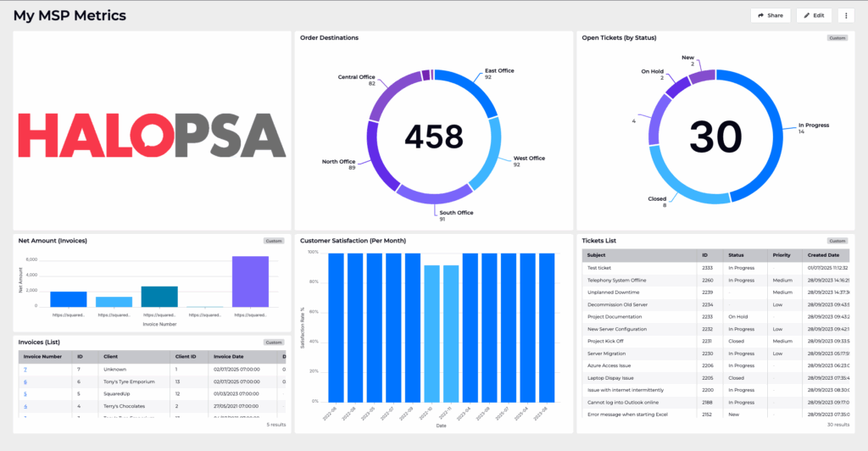Click Server Migration ticket subject
This screenshot has width=868, height=451.
click(606, 353)
